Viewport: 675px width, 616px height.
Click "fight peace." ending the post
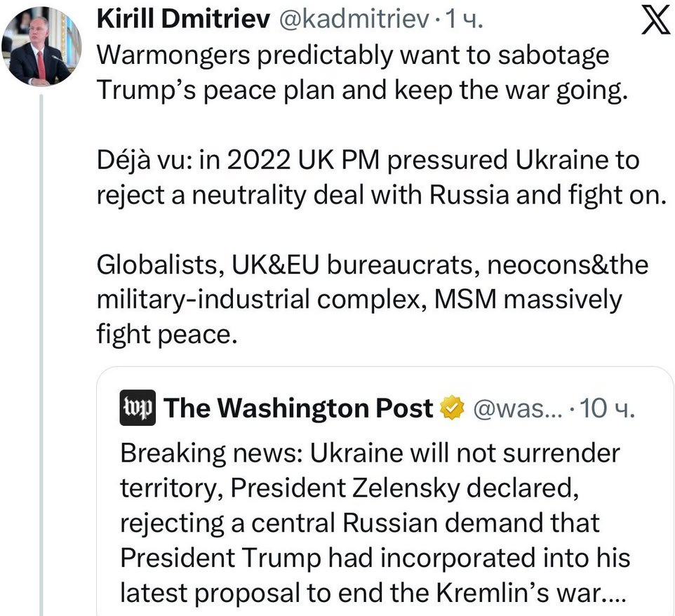(163, 335)
